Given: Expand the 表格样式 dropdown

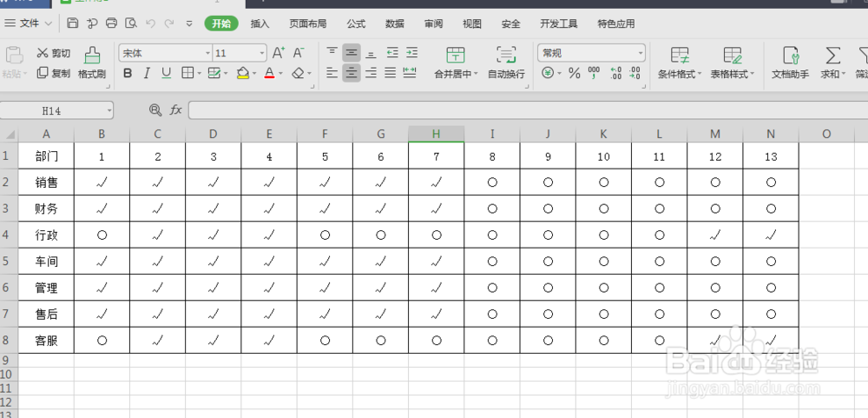Looking at the screenshot, I should pyautogui.click(x=753, y=74).
